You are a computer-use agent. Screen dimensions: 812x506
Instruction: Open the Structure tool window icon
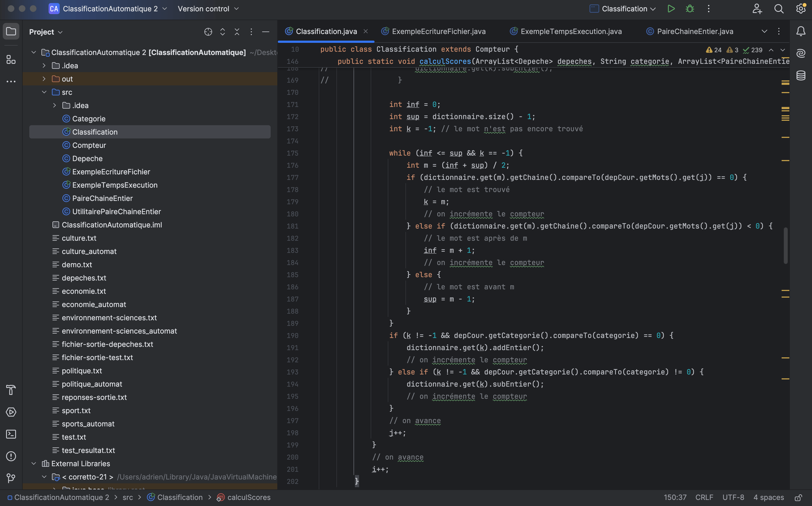(11, 60)
